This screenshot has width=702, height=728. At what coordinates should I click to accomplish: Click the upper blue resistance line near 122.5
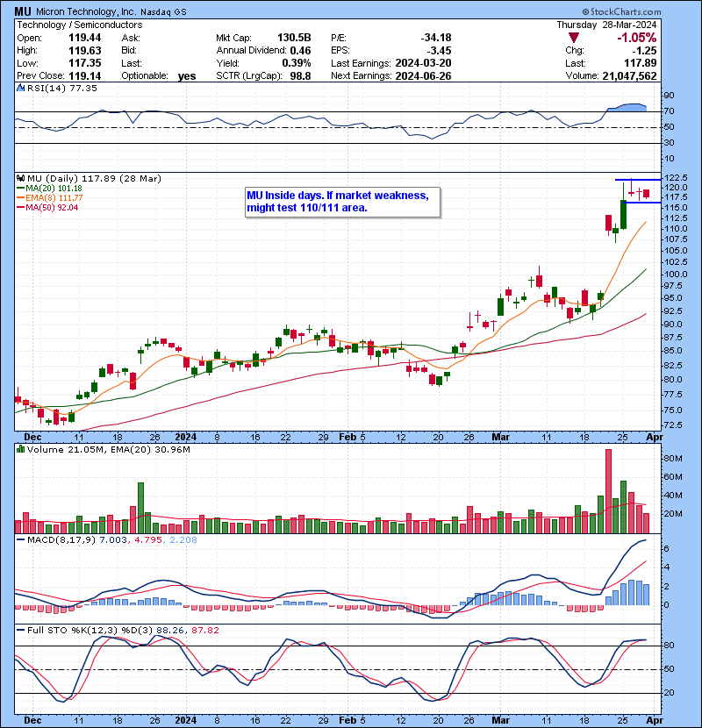coord(637,180)
